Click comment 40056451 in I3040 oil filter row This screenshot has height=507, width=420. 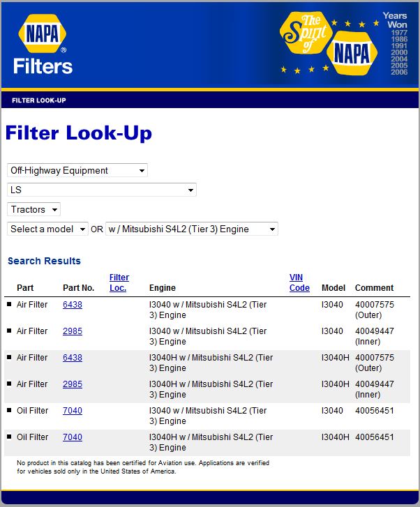coord(375,411)
